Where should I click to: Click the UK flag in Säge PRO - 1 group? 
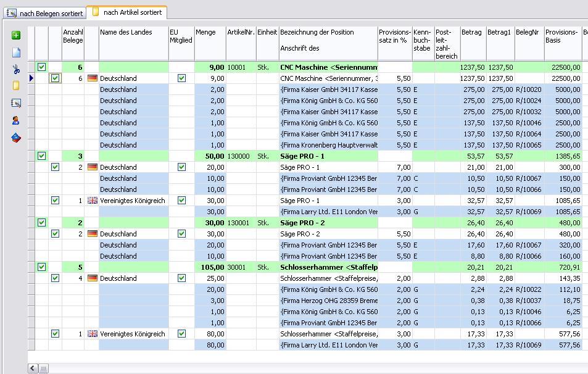93,201
